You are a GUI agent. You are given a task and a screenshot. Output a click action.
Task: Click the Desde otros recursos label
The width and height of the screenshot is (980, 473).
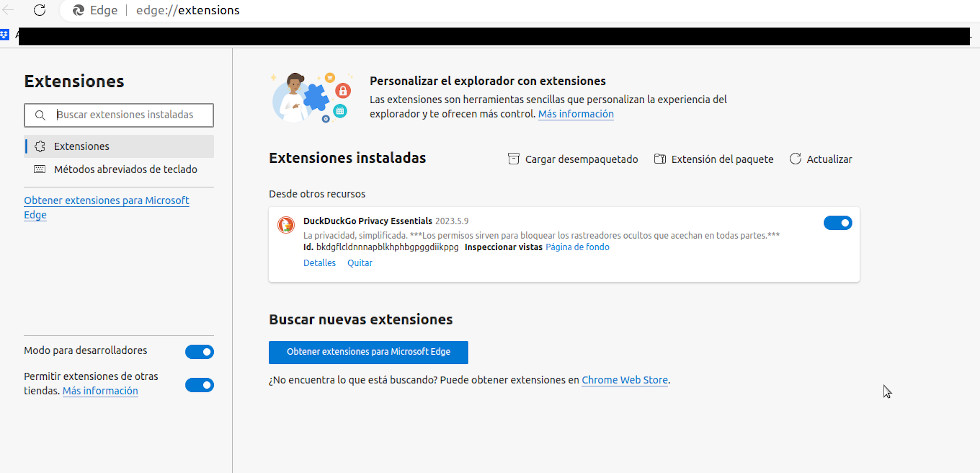317,194
